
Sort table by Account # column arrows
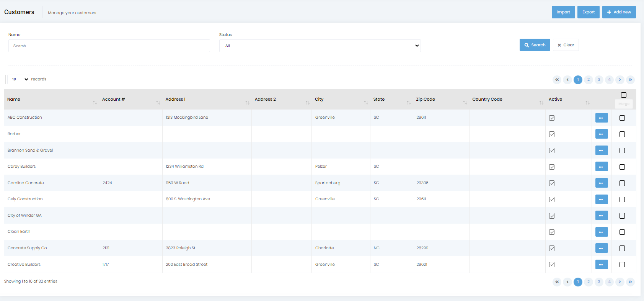click(158, 103)
